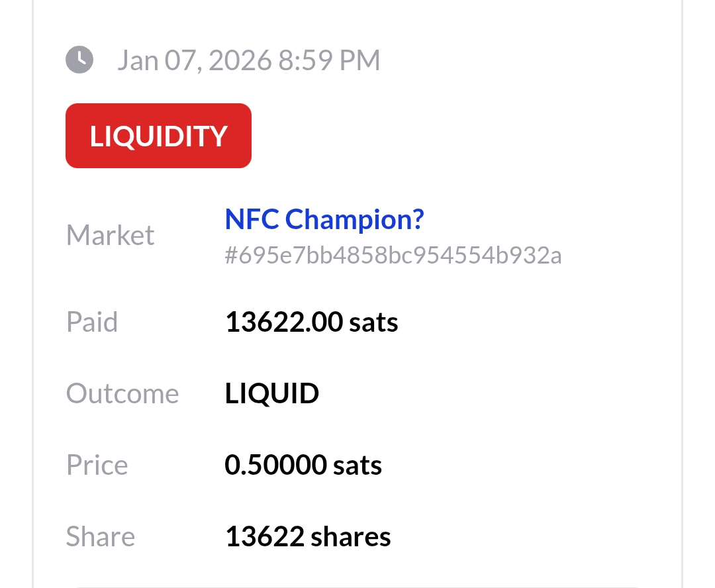The width and height of the screenshot is (715, 588).
Task: Click the Outcome field label
Action: pyautogui.click(x=122, y=394)
